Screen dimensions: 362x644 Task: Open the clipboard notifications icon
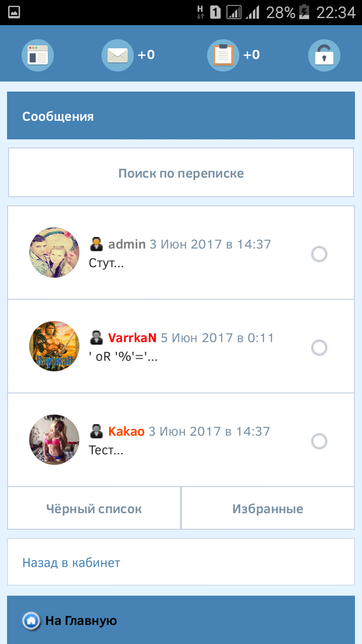[x=223, y=55]
